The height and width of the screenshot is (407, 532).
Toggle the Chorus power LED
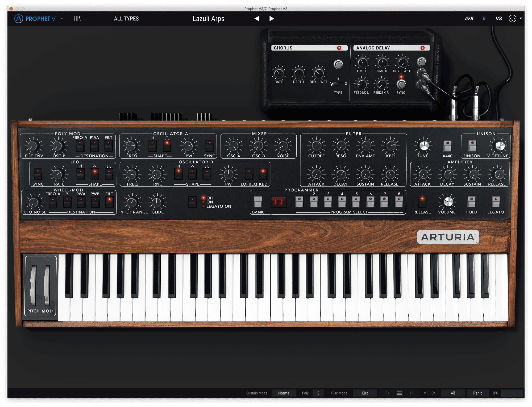click(339, 48)
